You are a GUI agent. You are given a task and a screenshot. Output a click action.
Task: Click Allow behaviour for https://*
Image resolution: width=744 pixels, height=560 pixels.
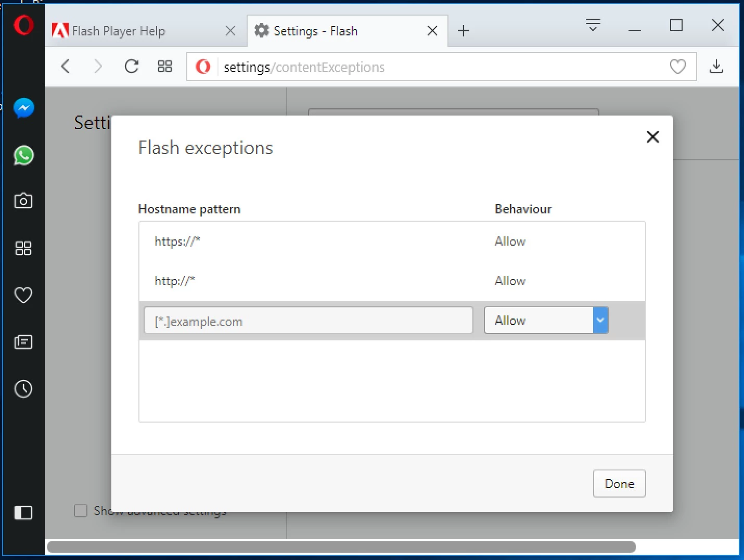[x=510, y=241]
